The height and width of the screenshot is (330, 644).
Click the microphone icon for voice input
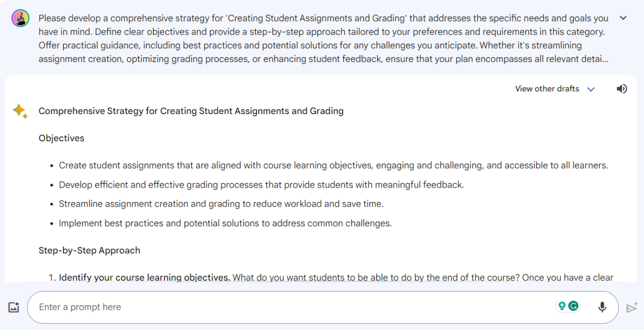[x=602, y=307]
